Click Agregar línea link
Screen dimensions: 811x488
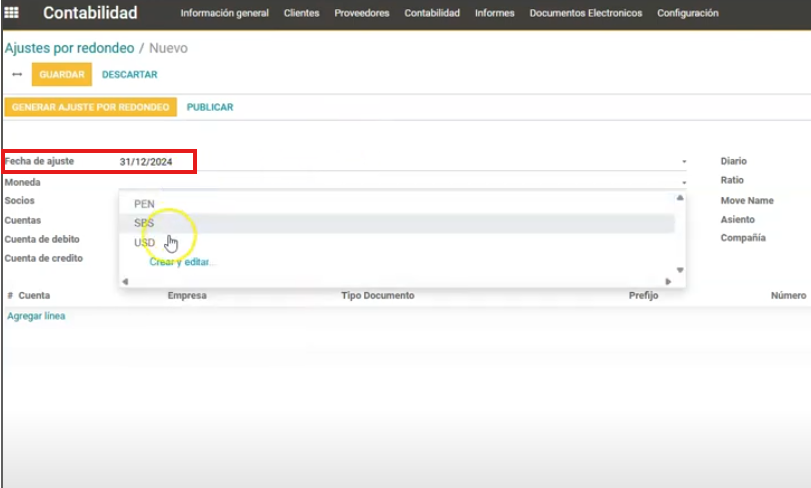36,316
